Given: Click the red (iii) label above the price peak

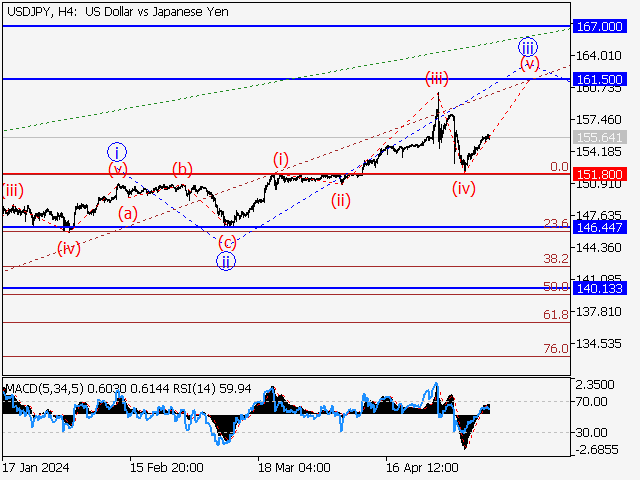Looking at the screenshot, I should tap(437, 78).
